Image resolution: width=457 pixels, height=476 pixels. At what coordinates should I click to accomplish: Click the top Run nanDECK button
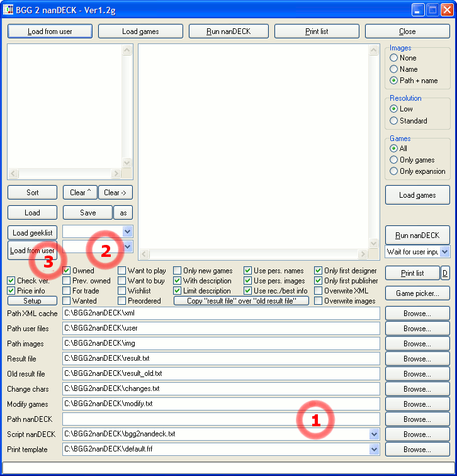click(228, 31)
